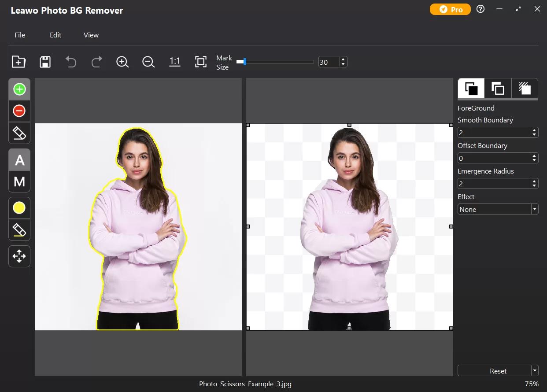Expand the arrow beside the Reset button

pyautogui.click(x=535, y=371)
